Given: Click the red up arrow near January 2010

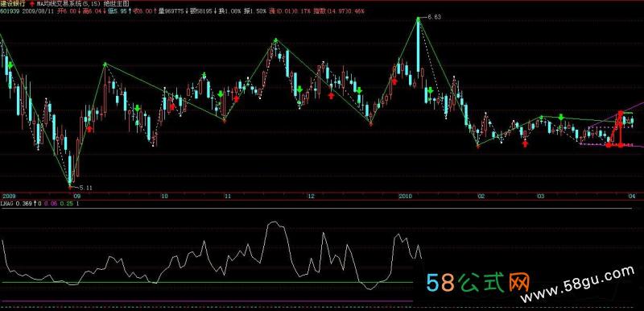Looking at the screenshot, I should coord(394,81).
